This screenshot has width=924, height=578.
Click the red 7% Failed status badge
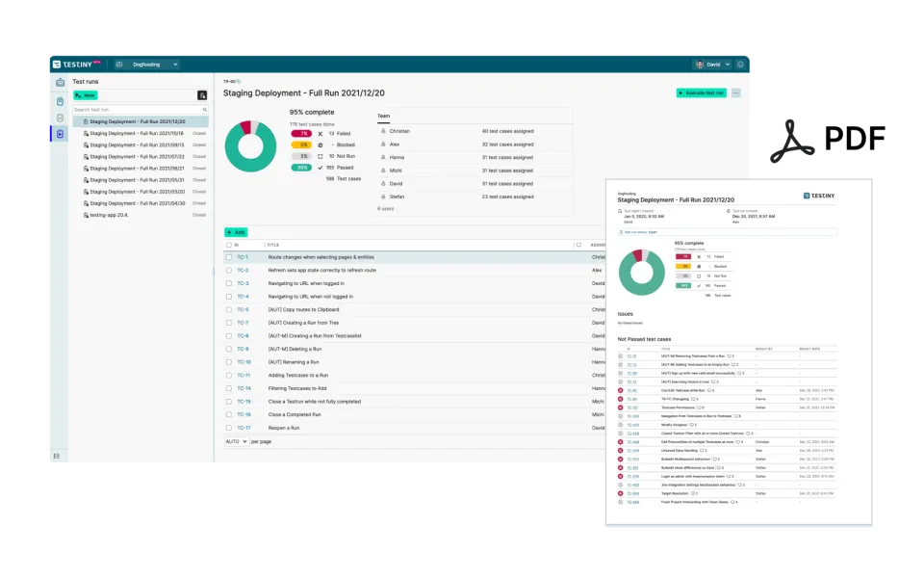pyautogui.click(x=304, y=133)
